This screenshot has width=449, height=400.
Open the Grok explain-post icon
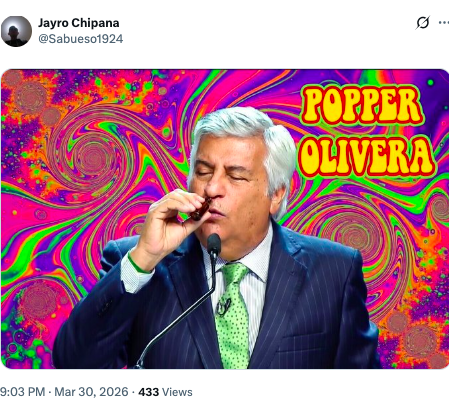coord(423,23)
